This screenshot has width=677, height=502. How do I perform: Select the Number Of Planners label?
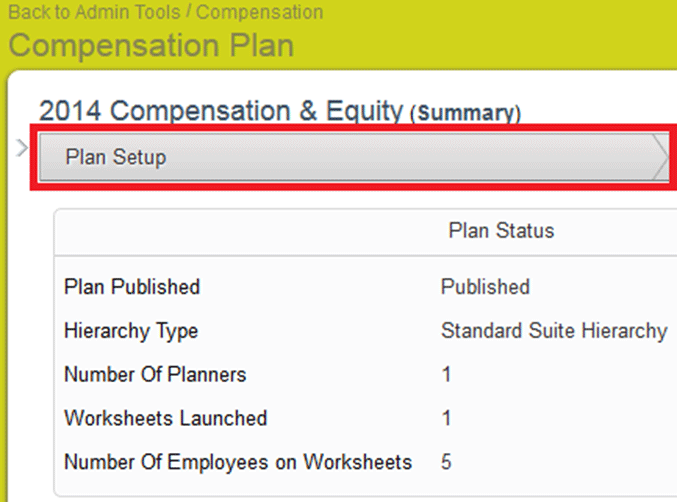tap(155, 375)
